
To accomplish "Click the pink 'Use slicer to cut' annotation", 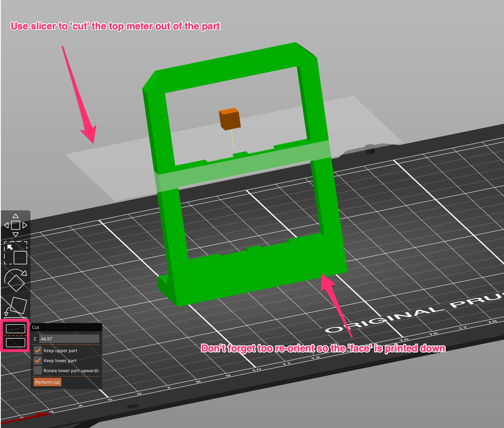I will point(115,26).
